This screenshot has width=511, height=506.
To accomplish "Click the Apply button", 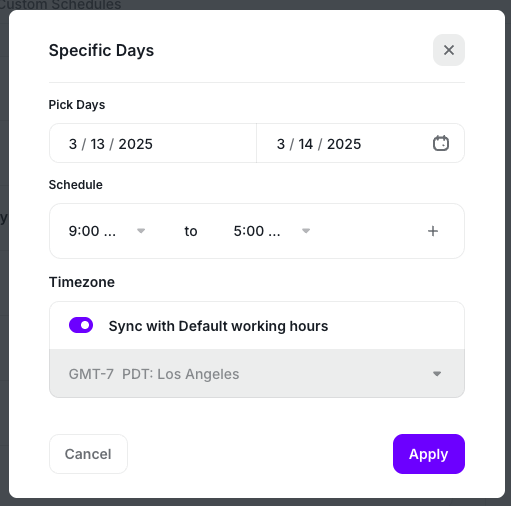I will pyautogui.click(x=429, y=454).
